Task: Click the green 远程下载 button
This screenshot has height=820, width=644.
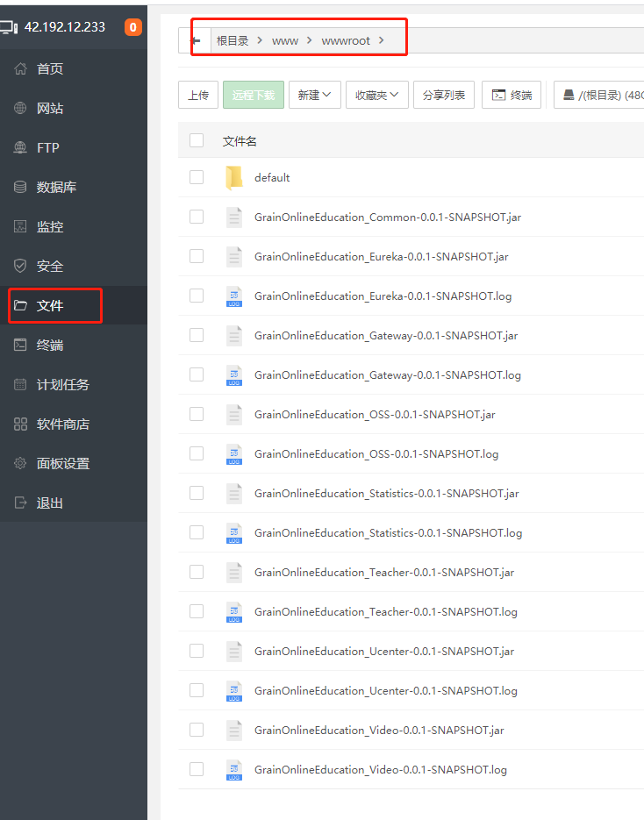Action: (254, 95)
